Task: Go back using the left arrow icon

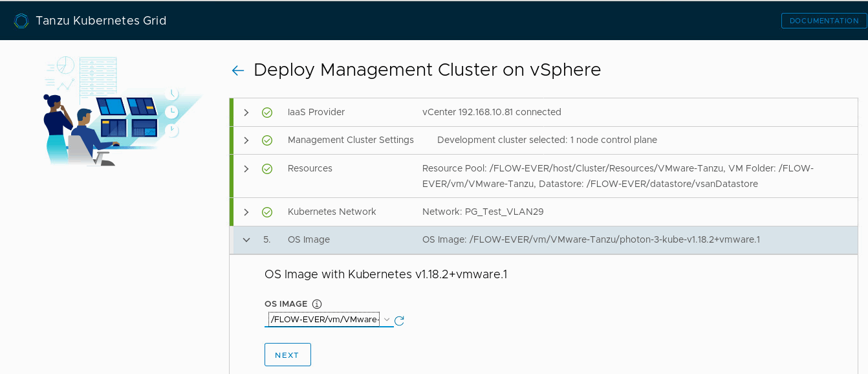Action: click(x=238, y=71)
